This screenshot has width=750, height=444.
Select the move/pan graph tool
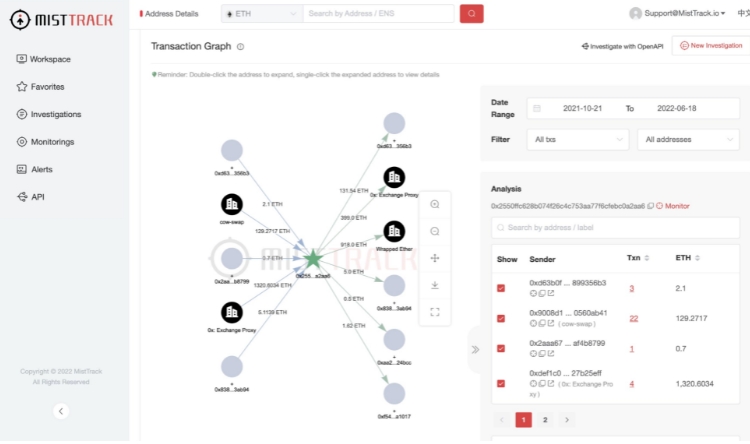point(434,258)
